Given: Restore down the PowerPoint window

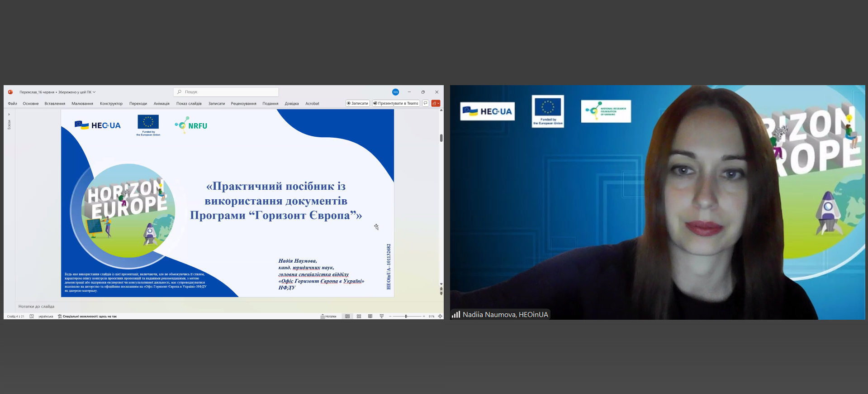Looking at the screenshot, I should [x=423, y=92].
